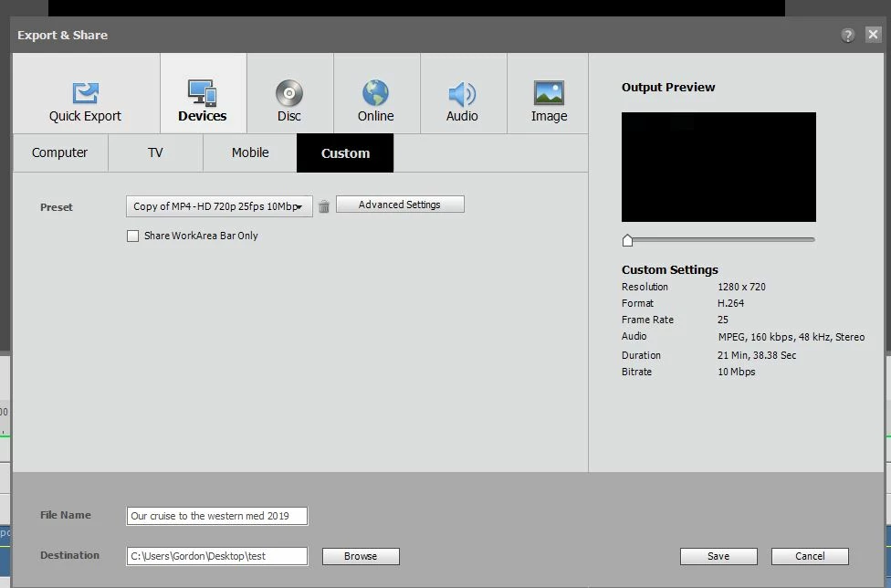Go to the Audio export tab
891x588 pixels.
(x=463, y=94)
